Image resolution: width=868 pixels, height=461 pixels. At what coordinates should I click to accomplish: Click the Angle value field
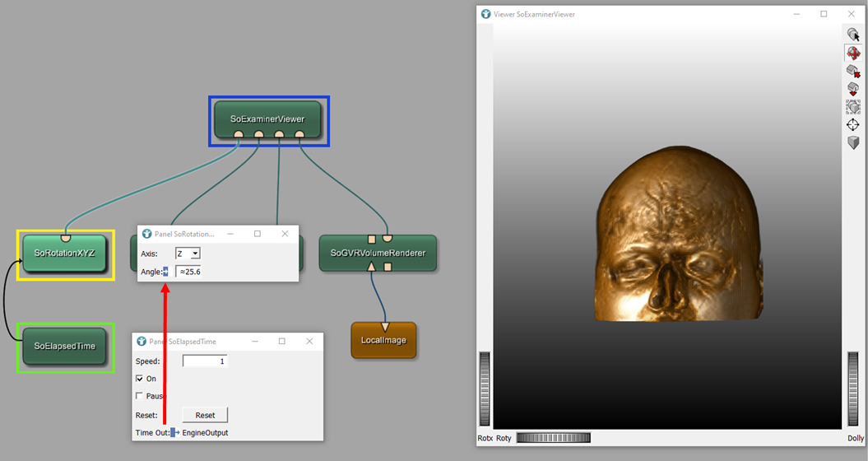pyautogui.click(x=197, y=272)
